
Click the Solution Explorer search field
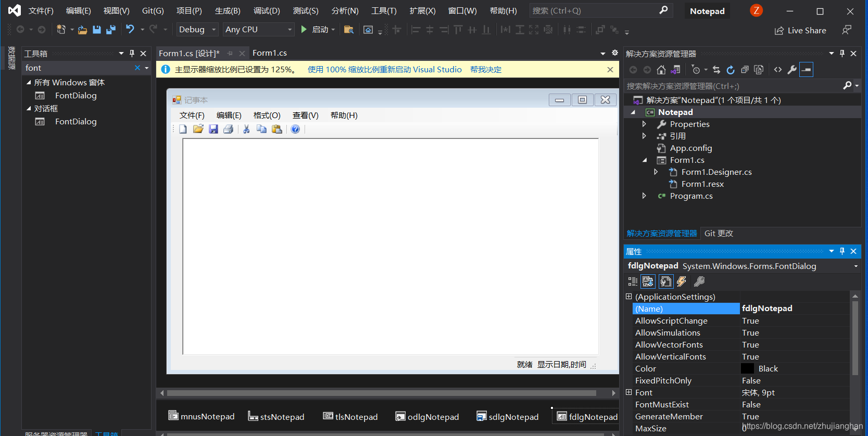pyautogui.click(x=734, y=86)
